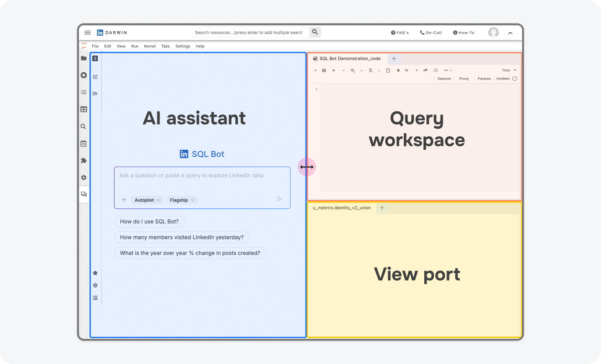Open the chat panel icon in sidebar
Image resolution: width=601 pixels, height=364 pixels.
[84, 194]
